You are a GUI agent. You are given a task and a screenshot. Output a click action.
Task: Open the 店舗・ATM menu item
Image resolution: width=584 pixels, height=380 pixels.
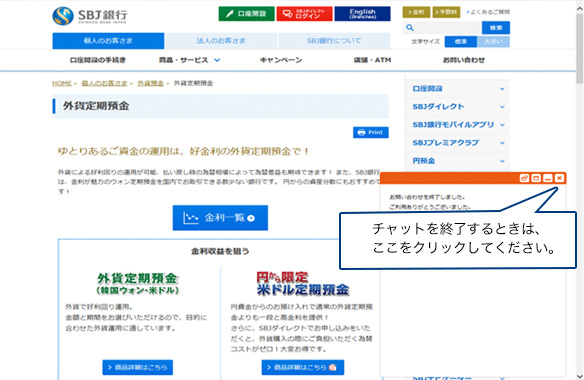pos(372,60)
